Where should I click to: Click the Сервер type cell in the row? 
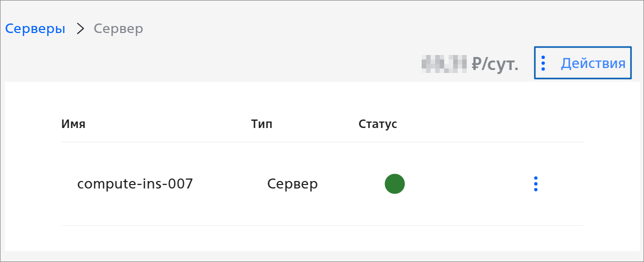pyautogui.click(x=292, y=184)
